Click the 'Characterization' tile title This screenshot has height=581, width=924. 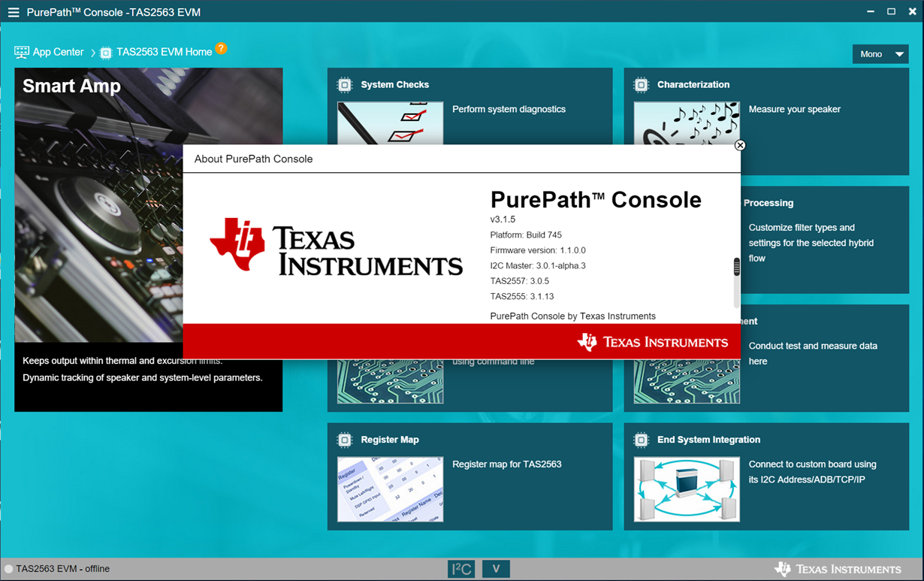tap(693, 85)
